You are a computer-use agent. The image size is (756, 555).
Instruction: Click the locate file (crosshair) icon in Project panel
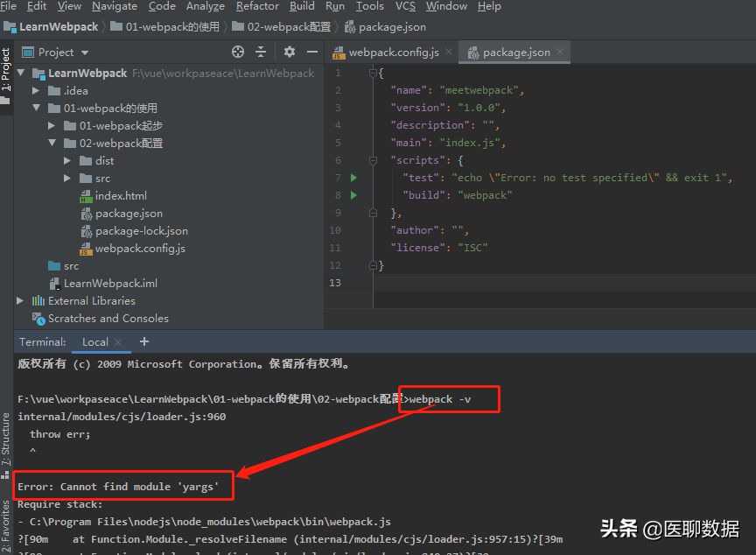click(x=238, y=53)
